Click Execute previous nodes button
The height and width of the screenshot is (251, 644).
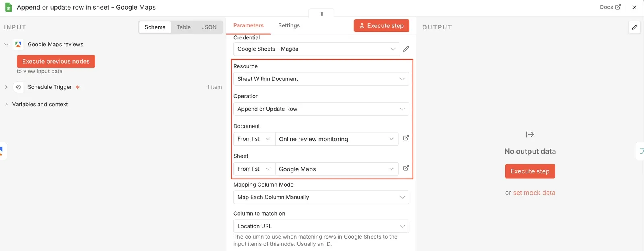[56, 61]
